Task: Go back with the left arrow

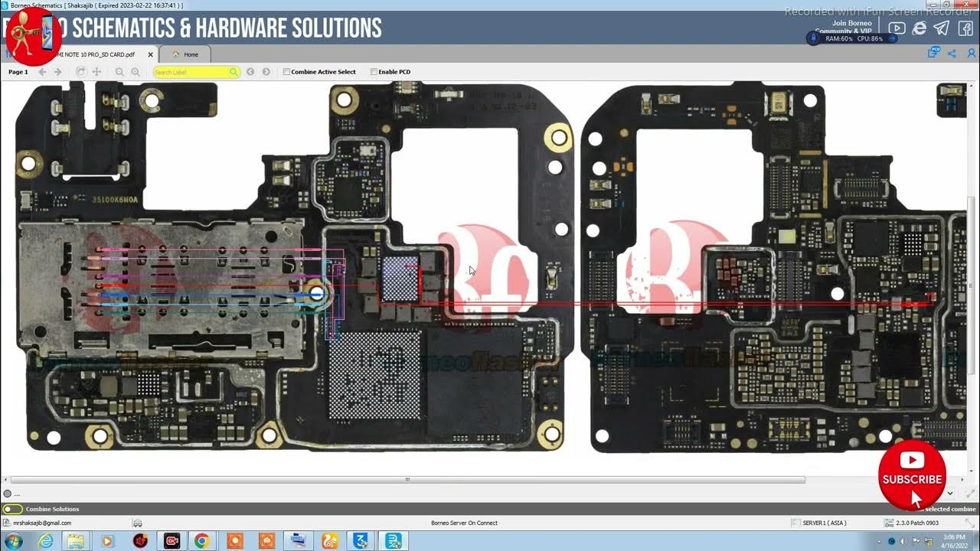Action: pos(42,72)
